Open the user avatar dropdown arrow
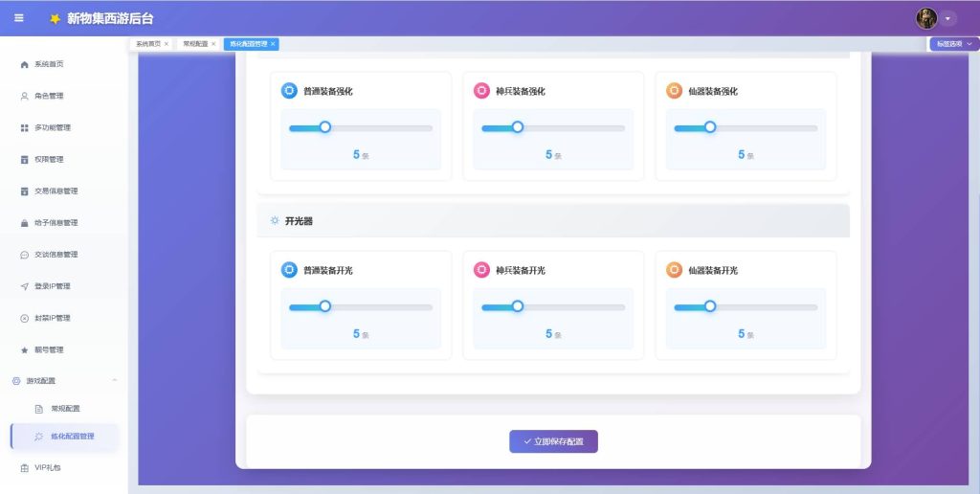The height and width of the screenshot is (494, 980). [x=947, y=19]
